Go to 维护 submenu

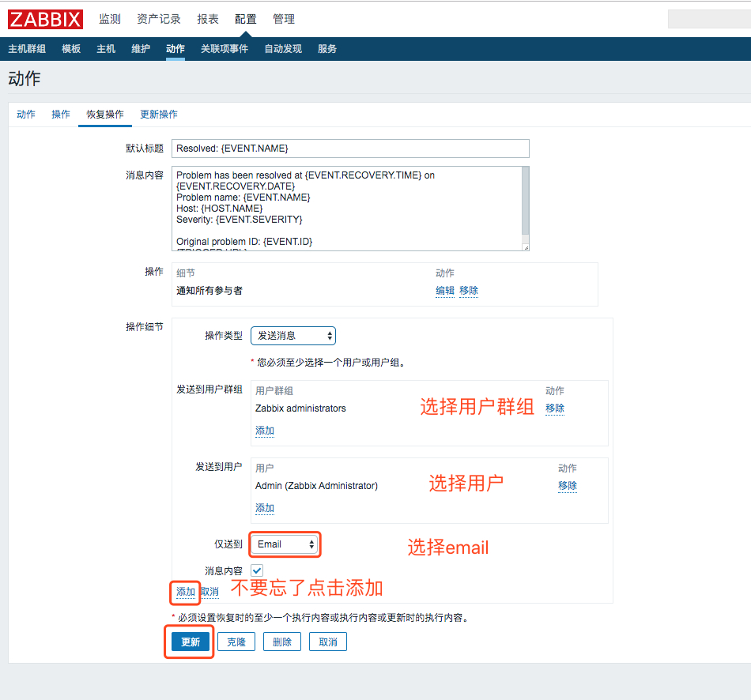coord(141,49)
